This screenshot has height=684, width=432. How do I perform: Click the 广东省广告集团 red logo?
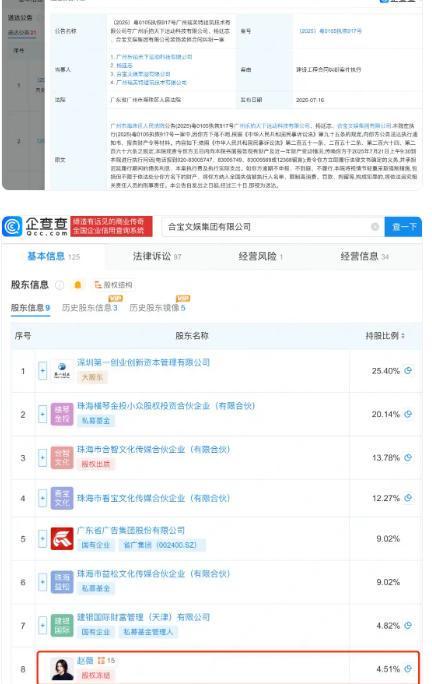pos(62,539)
